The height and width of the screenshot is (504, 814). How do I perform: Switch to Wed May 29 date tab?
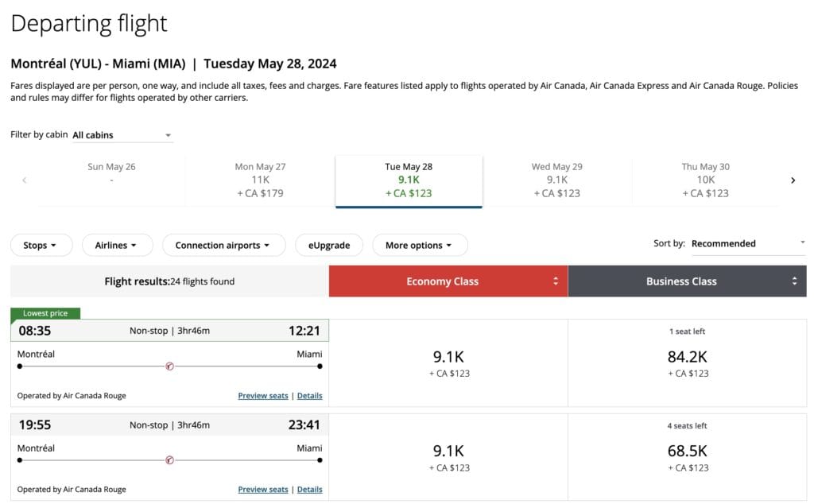pos(556,180)
